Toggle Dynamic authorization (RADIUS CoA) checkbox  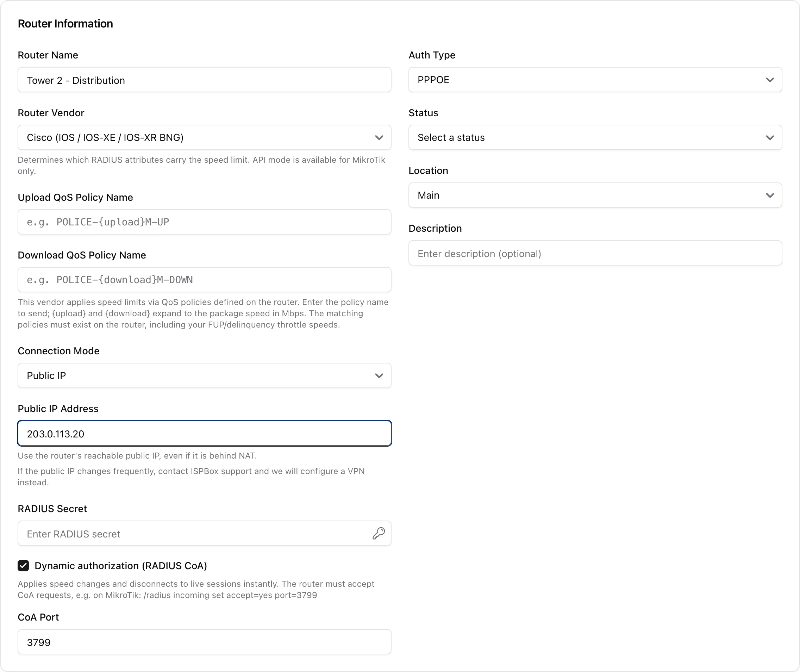pos(23,566)
